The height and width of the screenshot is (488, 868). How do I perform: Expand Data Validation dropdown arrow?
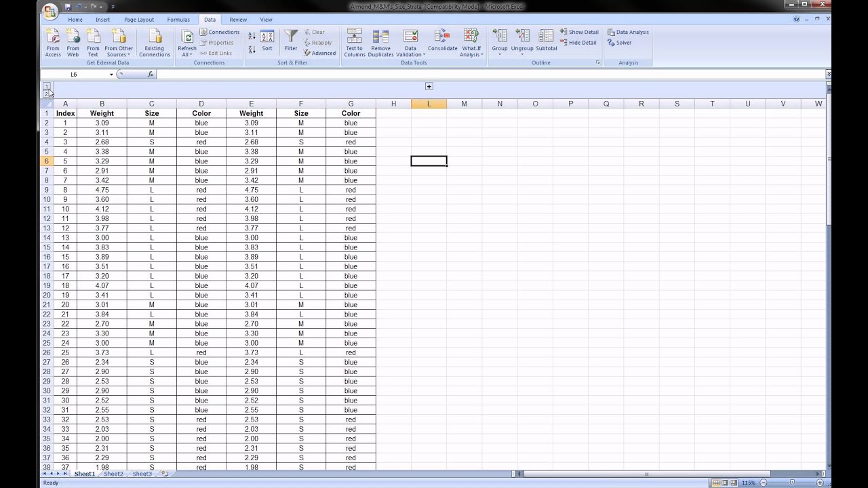tap(424, 55)
